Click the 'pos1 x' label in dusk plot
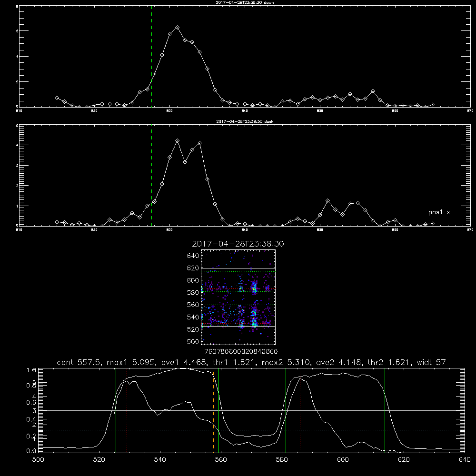The image size is (476, 476). pyautogui.click(x=439, y=212)
